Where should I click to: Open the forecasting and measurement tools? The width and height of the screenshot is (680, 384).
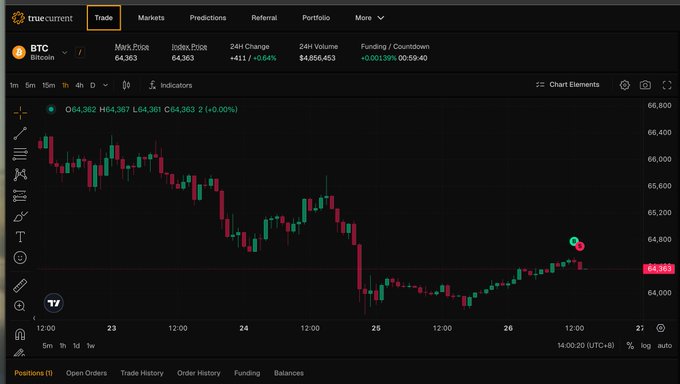point(20,196)
